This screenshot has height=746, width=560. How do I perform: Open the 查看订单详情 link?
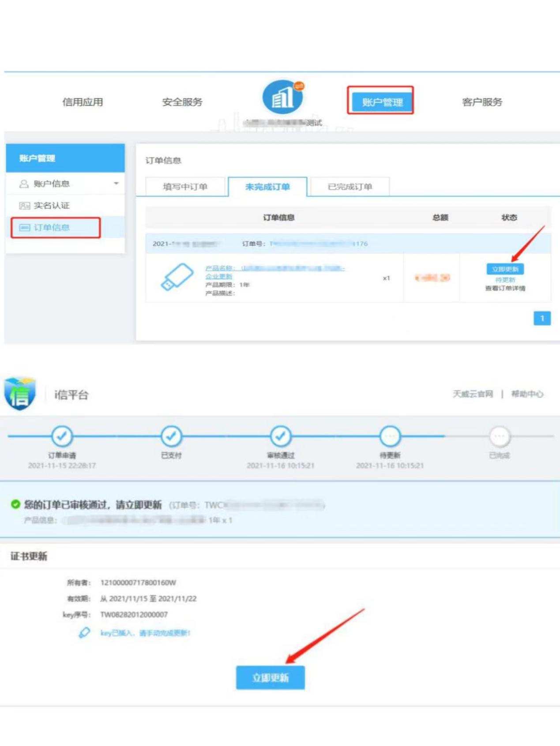[x=505, y=289]
